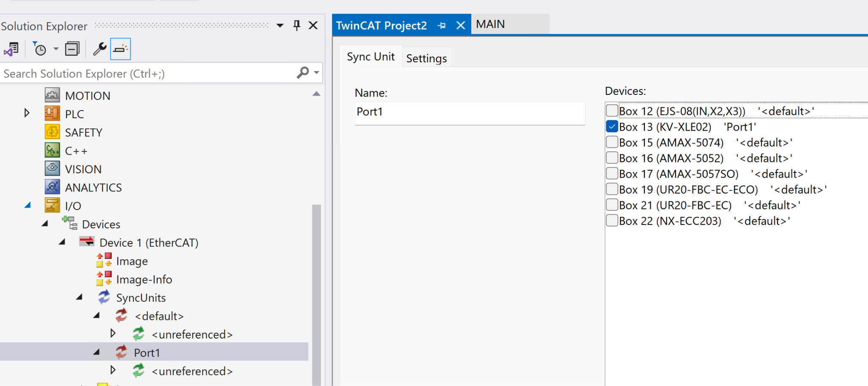The width and height of the screenshot is (868, 386).
Task: Check the Box 22 (NX-ECC203) checkbox
Action: click(612, 220)
